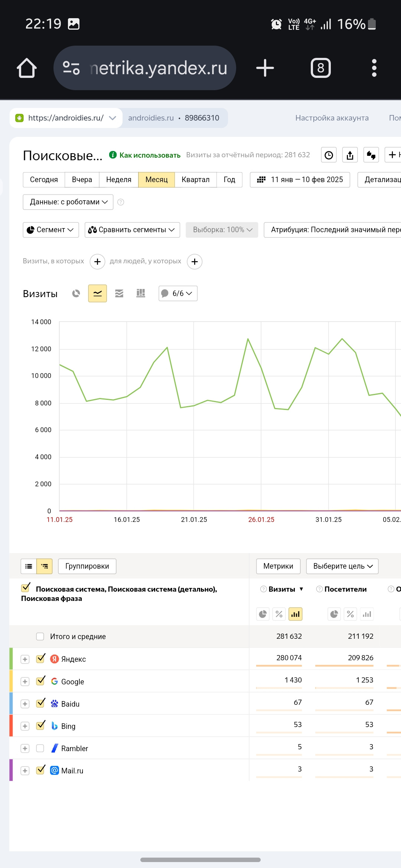Select the Квартал period tab
Screen dimensions: 401x868
196,180
